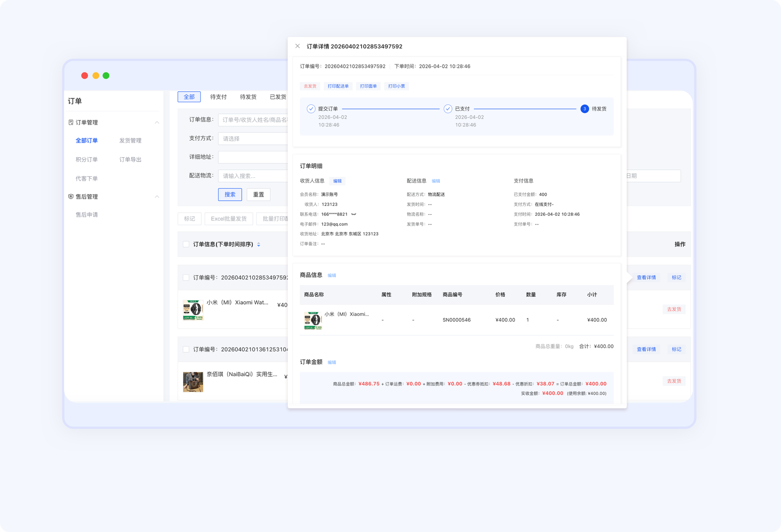Image resolution: width=781 pixels, height=532 pixels.
Task: Open the Xiaomi watch thumbnail in order details
Action: 313,320
